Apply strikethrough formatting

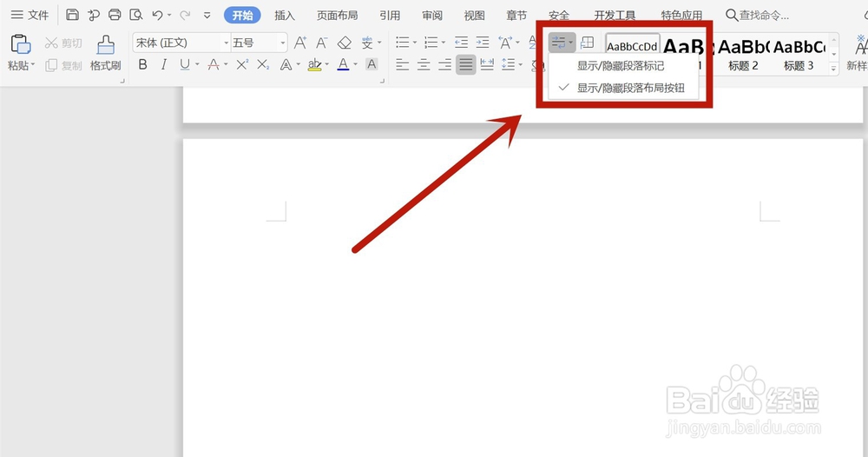214,65
